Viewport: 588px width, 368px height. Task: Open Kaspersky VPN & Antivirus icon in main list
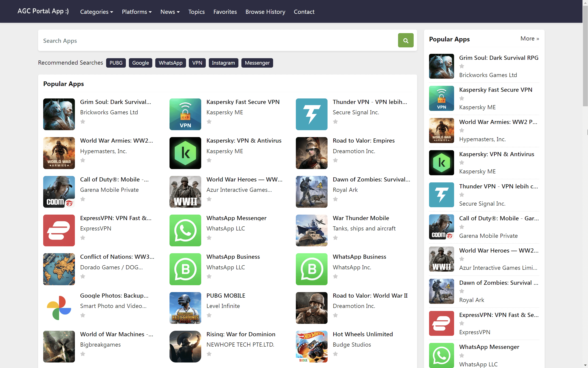click(185, 153)
